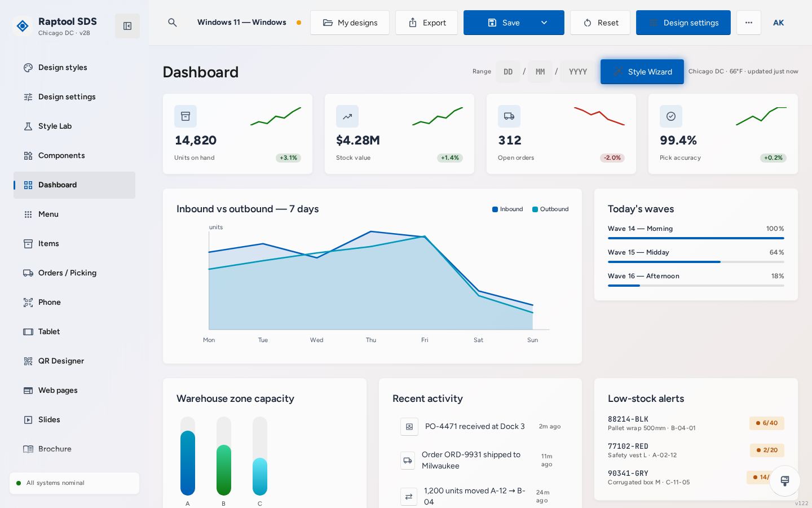This screenshot has width=812, height=508.
Task: Open QR Designer page
Action: point(74,361)
